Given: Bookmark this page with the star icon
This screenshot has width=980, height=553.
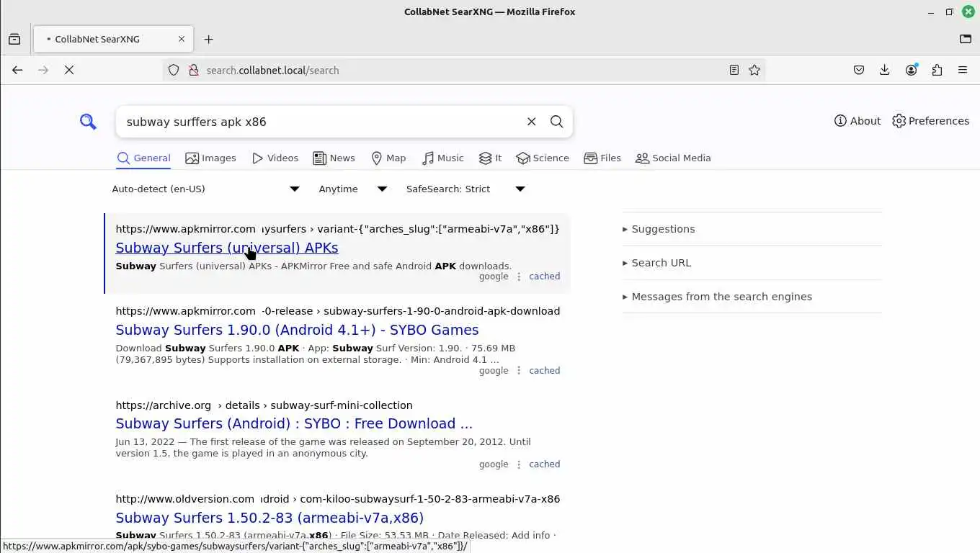Looking at the screenshot, I should 754,70.
